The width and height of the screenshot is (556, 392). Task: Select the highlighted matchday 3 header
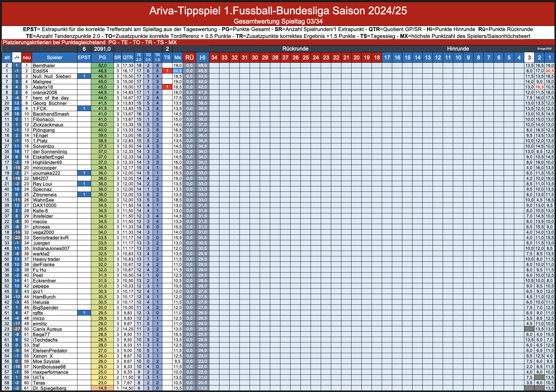pos(529,58)
